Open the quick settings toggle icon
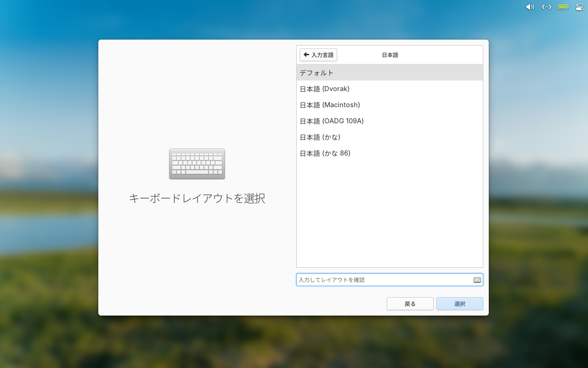Screen dimensions: 588x368 click(579, 7)
